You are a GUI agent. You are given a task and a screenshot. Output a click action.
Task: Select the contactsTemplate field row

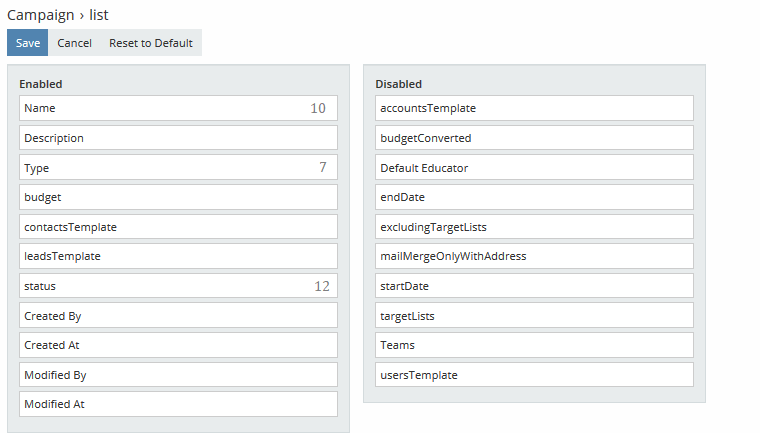[x=178, y=227]
